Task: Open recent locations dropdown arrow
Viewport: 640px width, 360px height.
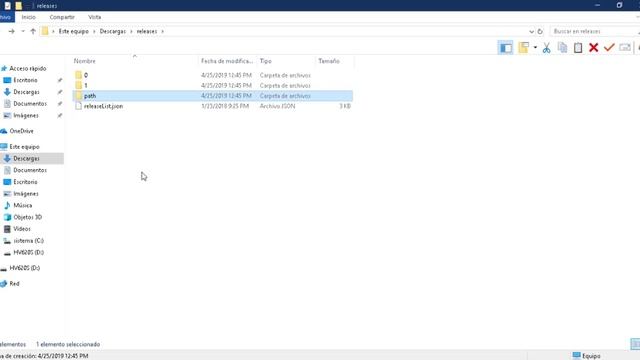Action: click(23, 31)
